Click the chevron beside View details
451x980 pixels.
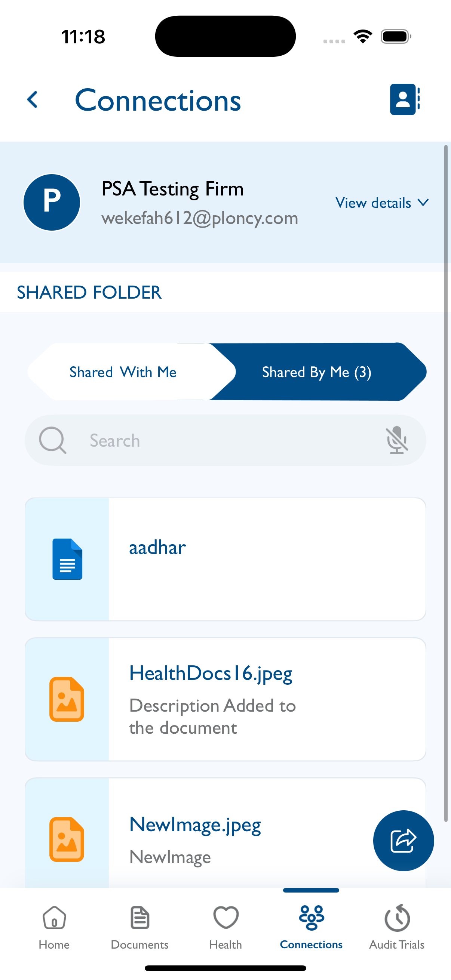coord(423,203)
